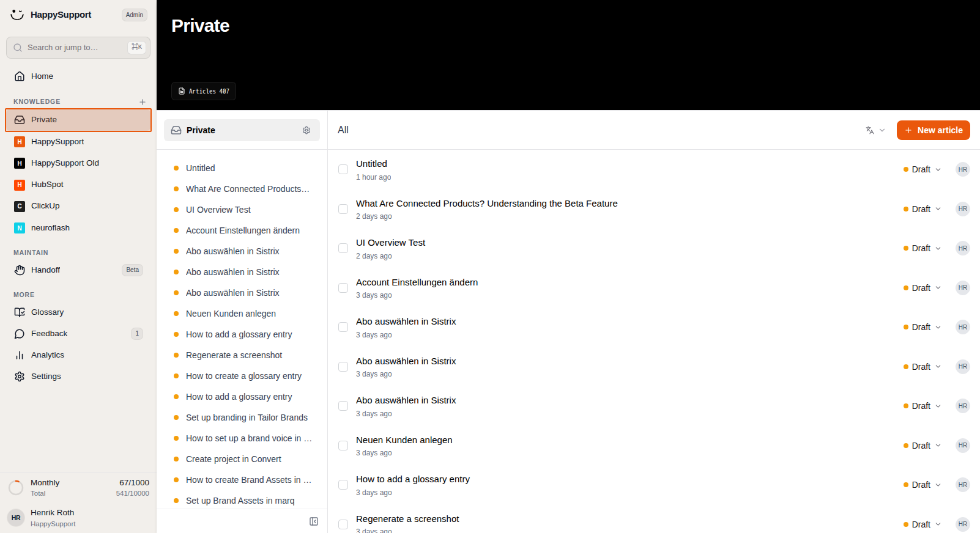Open the Handoff hand icon
980x533 pixels.
[x=20, y=270]
